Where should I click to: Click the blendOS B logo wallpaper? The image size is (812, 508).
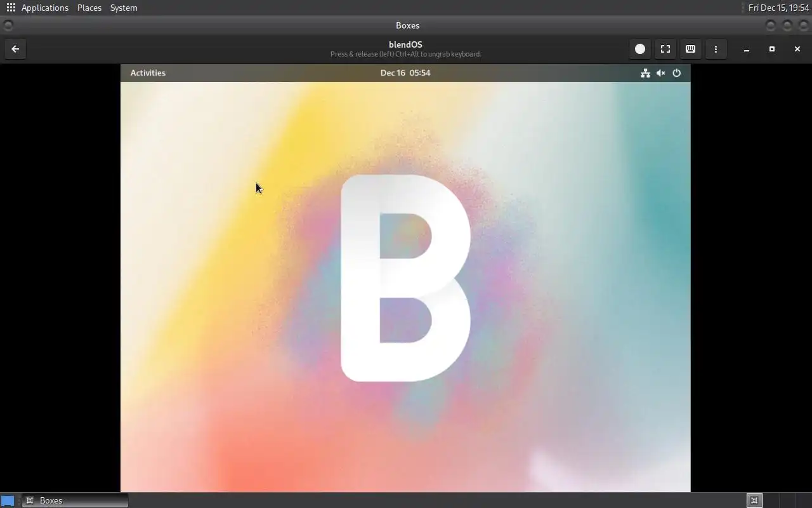pos(406,278)
